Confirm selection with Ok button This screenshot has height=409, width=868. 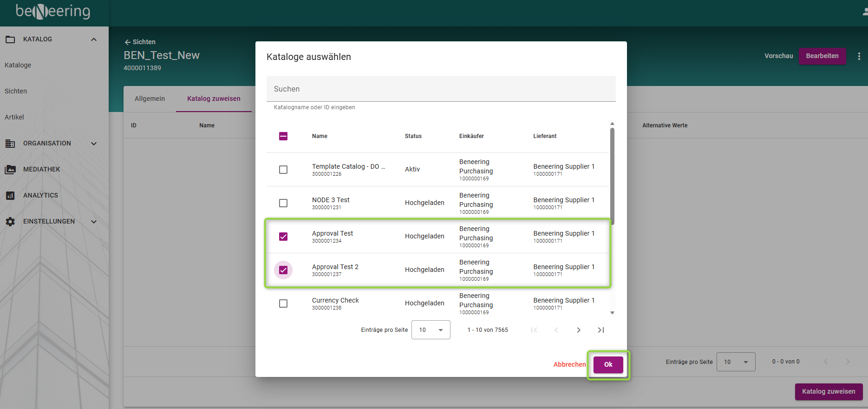(608, 365)
